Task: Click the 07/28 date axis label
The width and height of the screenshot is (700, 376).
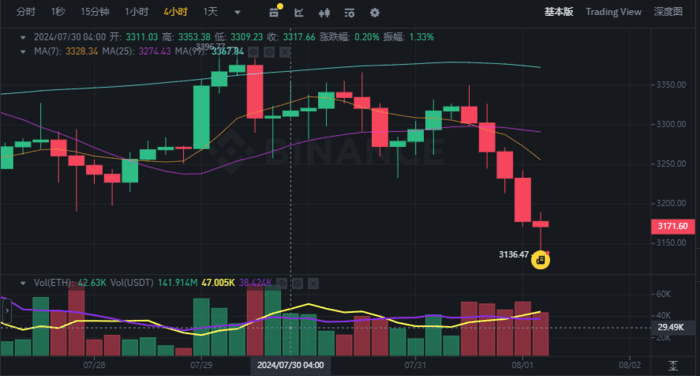Action: click(94, 365)
